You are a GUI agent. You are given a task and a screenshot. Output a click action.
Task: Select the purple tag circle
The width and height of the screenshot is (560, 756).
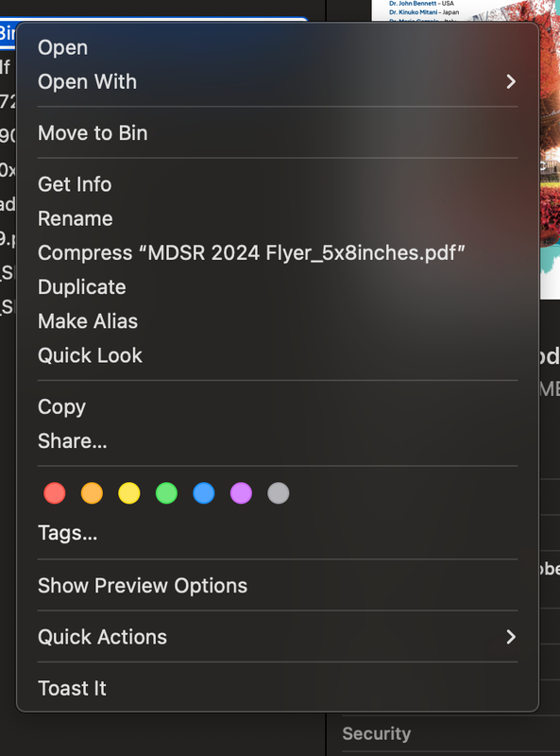click(241, 492)
